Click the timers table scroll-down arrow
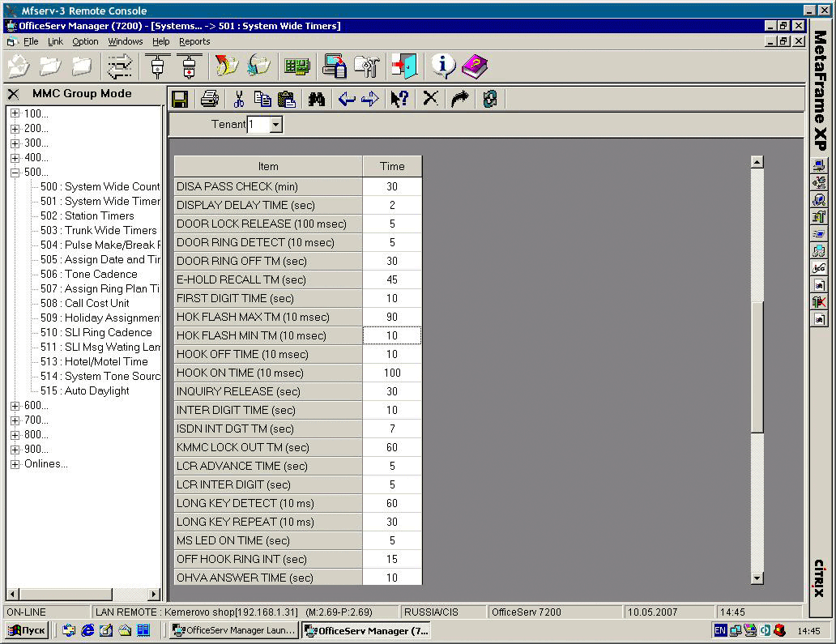 pos(757,578)
